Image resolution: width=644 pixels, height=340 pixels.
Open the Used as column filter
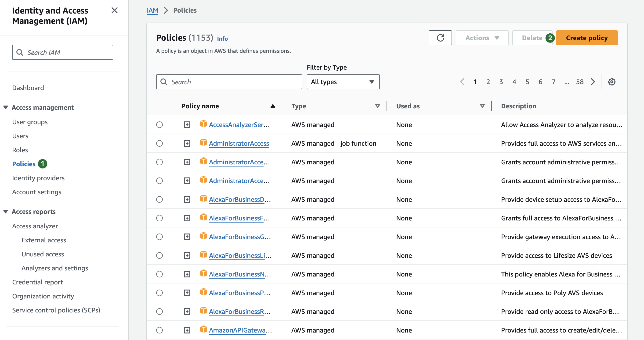click(x=482, y=106)
